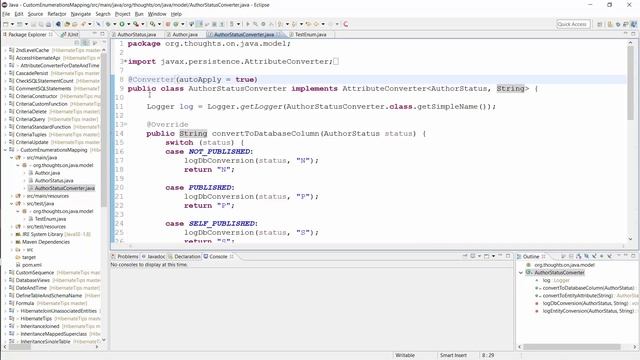Switch to the AuthorStatus.java tab

[137, 35]
